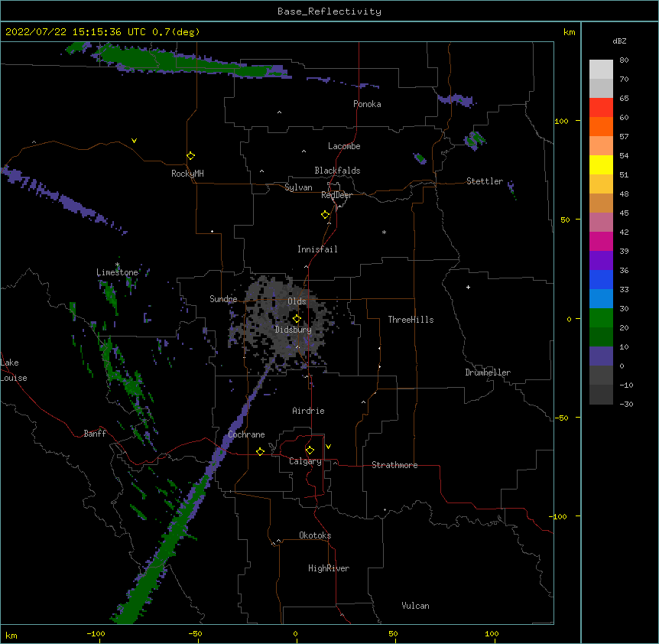Click the km label at top-right of map

[x=569, y=32]
